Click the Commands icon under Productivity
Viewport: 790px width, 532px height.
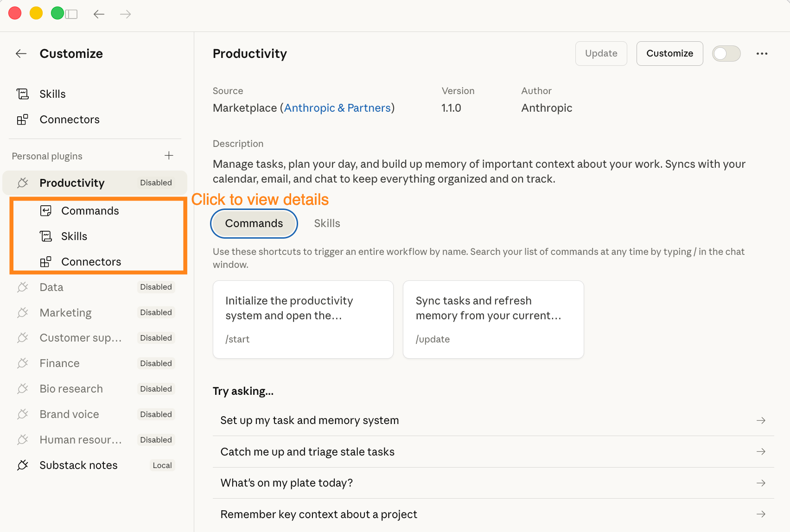46,211
